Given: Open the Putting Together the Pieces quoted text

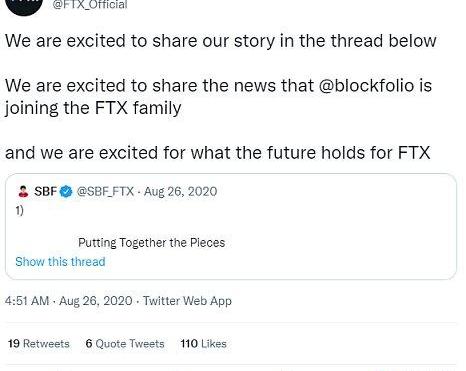Looking at the screenshot, I should click(151, 243).
